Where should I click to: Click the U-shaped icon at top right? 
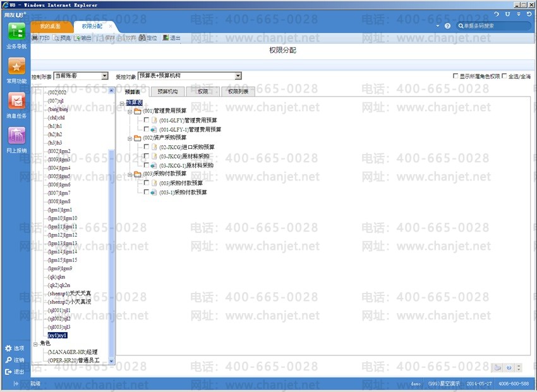click(x=507, y=14)
